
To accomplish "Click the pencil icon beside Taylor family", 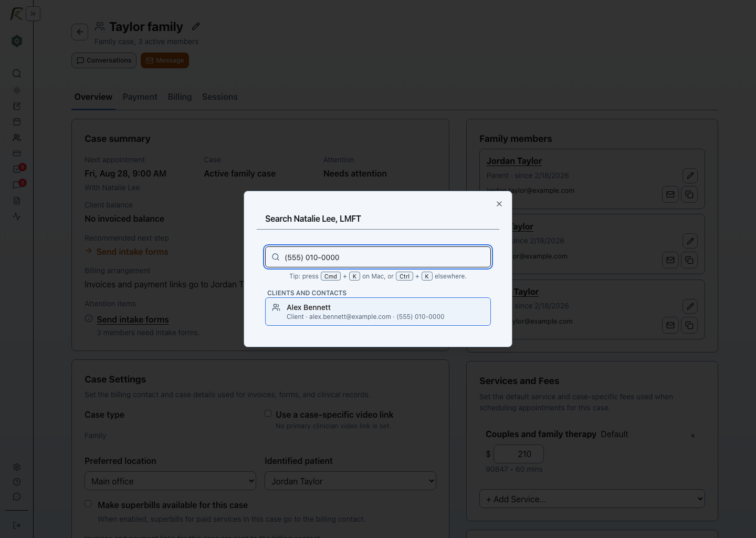I will click(x=196, y=26).
